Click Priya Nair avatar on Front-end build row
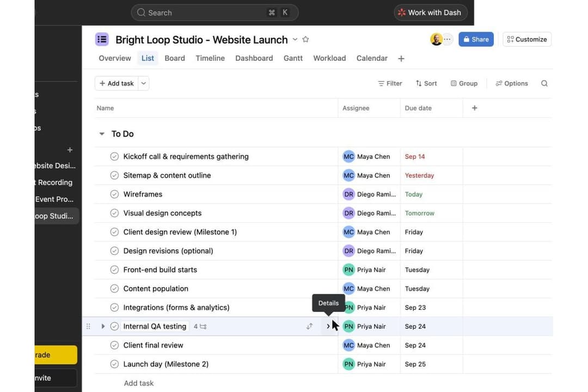The image size is (588, 392). (349, 269)
